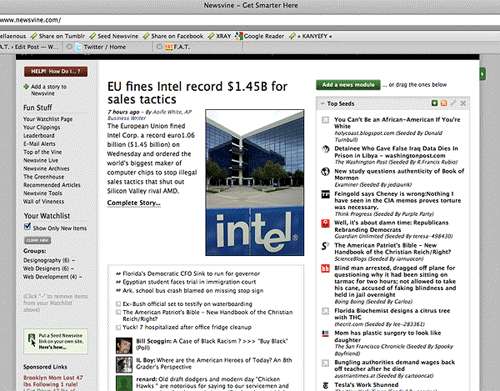
Task: Check box beside American Patriot's Bible headline in center
Action: point(118,312)
